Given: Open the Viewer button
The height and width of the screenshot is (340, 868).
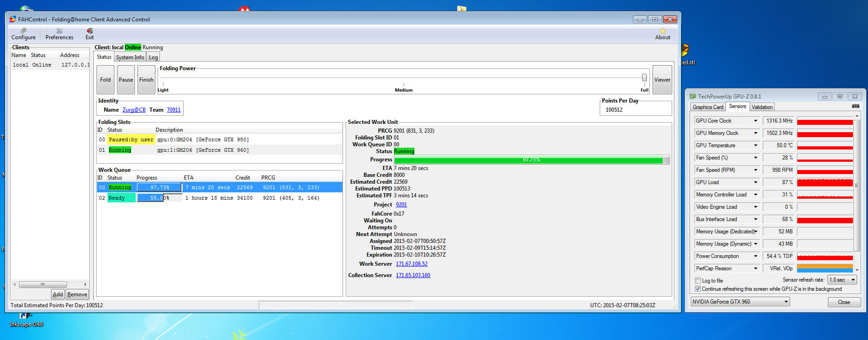Looking at the screenshot, I should [x=662, y=80].
